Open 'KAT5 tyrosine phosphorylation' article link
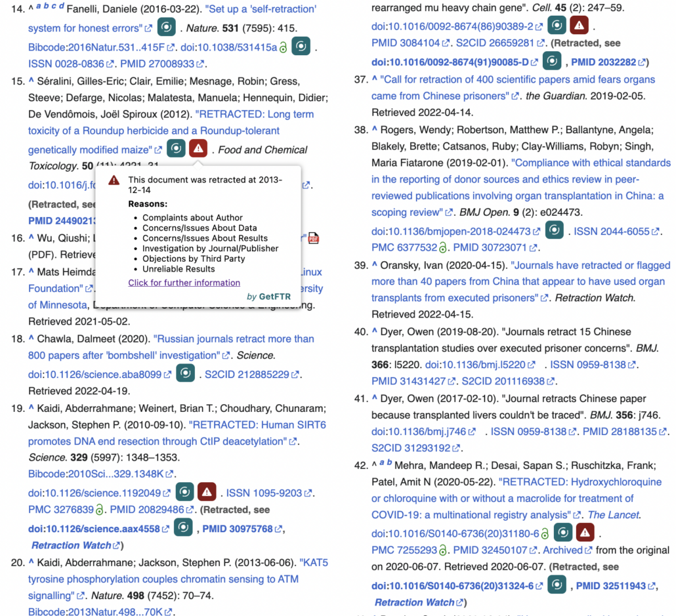This screenshot has height=616, width=676. tap(178, 579)
